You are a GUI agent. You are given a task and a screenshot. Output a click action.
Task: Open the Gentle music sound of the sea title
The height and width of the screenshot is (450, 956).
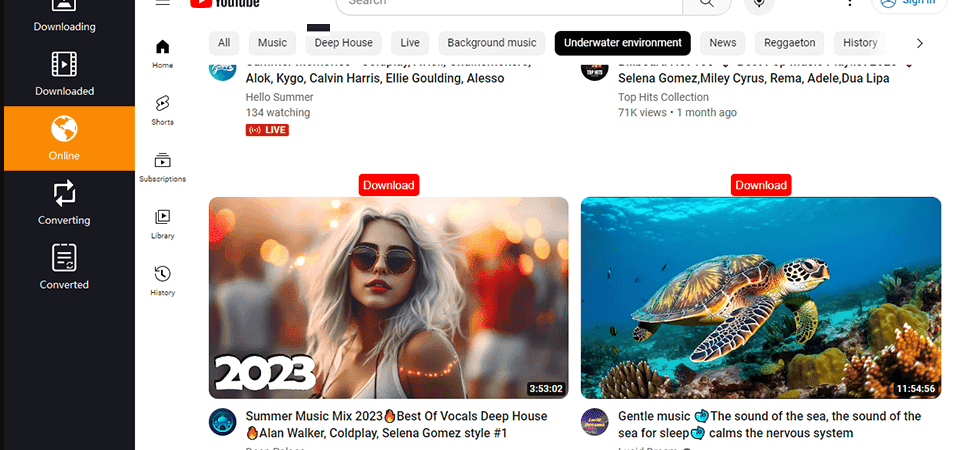pos(769,424)
